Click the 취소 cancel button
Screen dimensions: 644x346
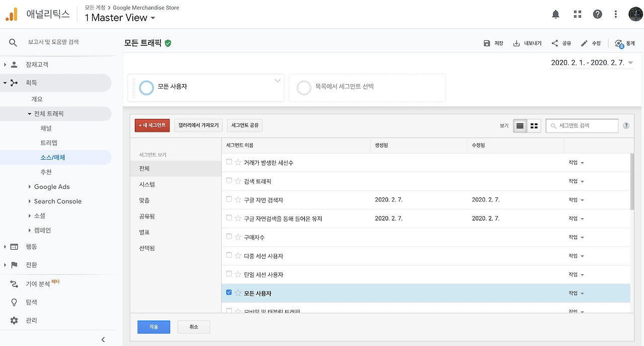(x=194, y=327)
